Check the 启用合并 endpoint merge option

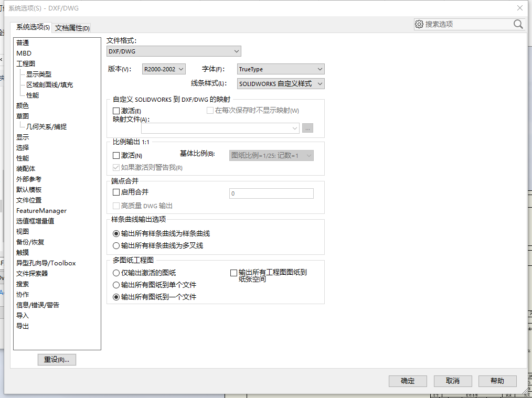click(x=116, y=192)
